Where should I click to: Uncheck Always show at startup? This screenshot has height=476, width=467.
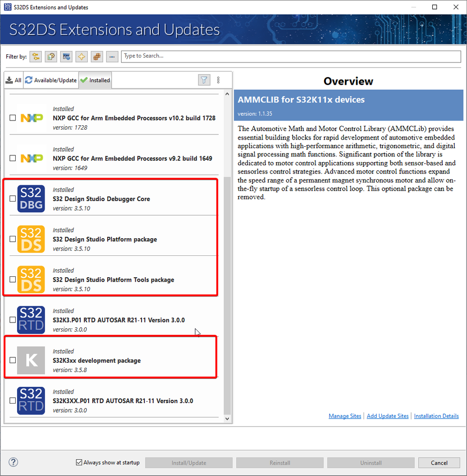(79, 462)
